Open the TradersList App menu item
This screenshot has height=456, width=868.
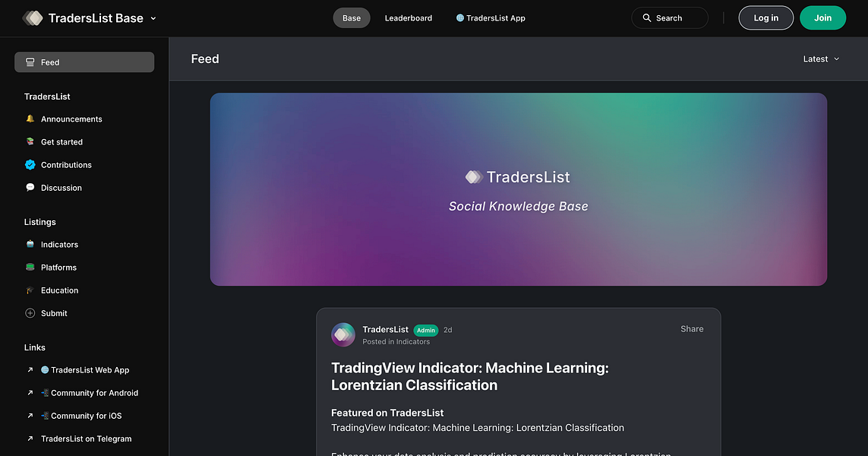491,17
